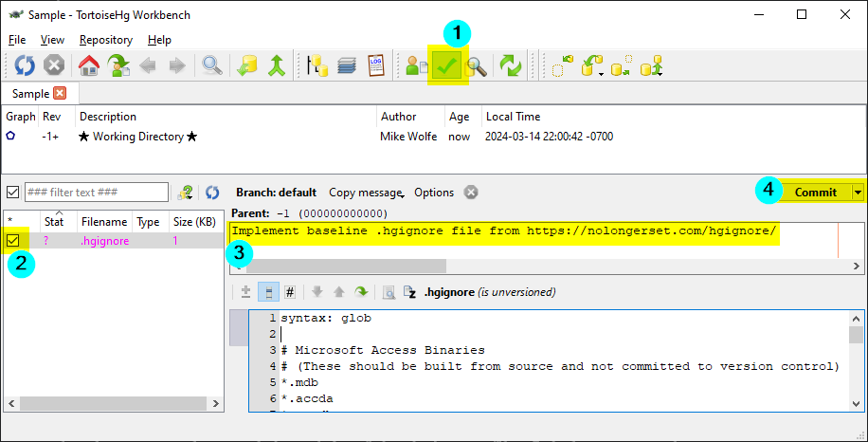
Task: Click the Commit button
Action: click(816, 193)
